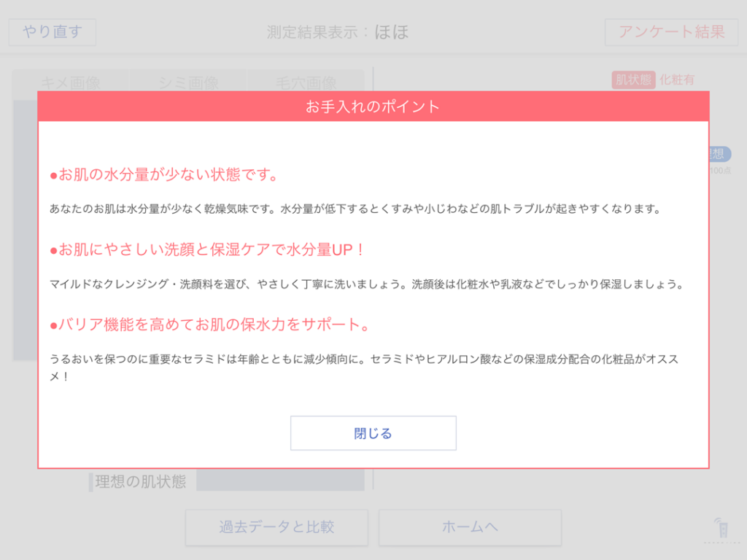Click the マイルドなクレンジング advice paragraph
The image size is (747, 560).
coord(365,284)
